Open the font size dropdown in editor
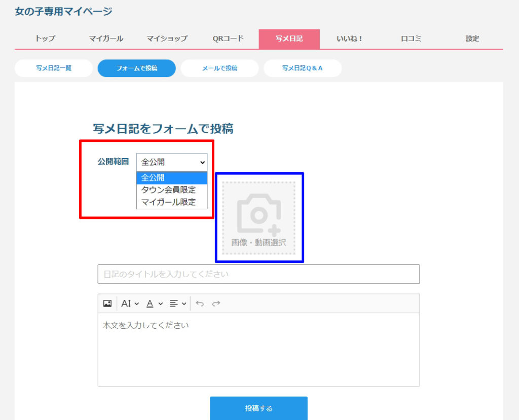Image resolution: width=519 pixels, height=420 pixels. pos(130,303)
